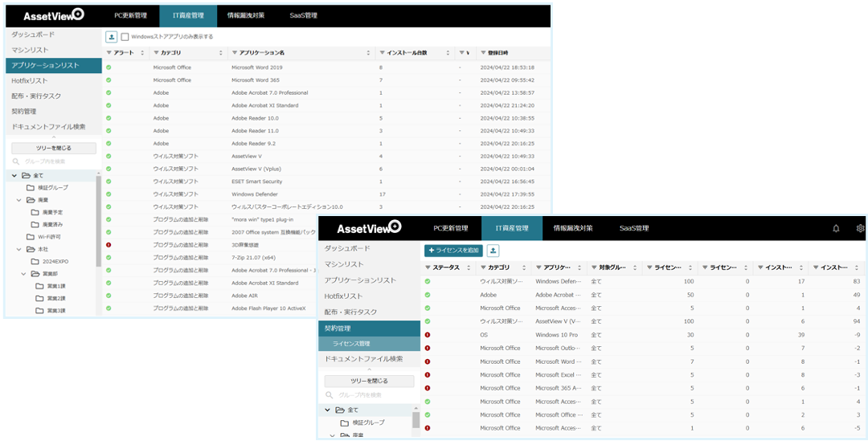Click the tree scrollbar in the license window

(416, 419)
